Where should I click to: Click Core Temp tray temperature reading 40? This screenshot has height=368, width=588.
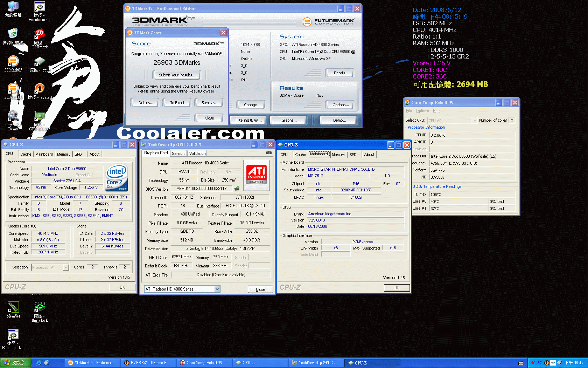pos(533,363)
